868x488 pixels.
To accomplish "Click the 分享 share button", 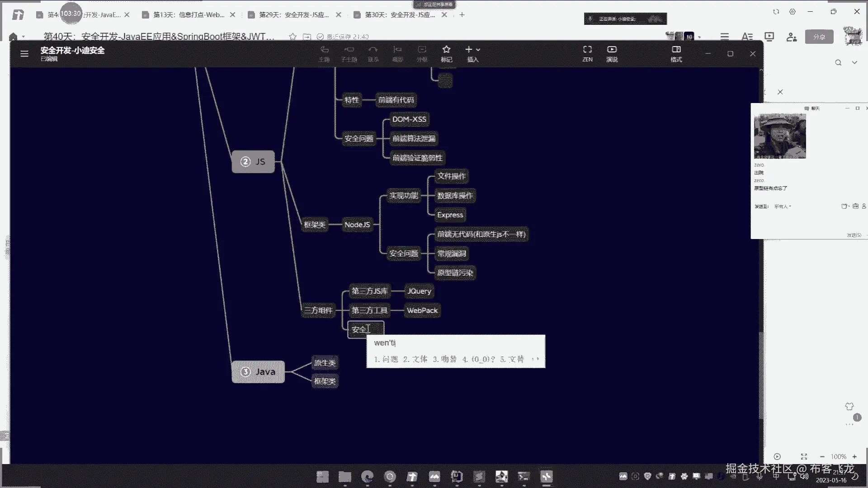I will click(819, 37).
